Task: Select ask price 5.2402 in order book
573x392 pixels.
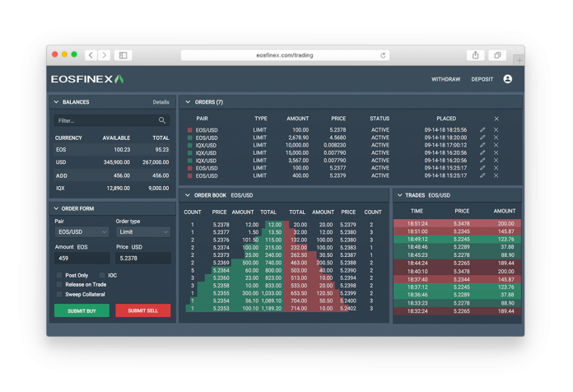Action: click(348, 309)
